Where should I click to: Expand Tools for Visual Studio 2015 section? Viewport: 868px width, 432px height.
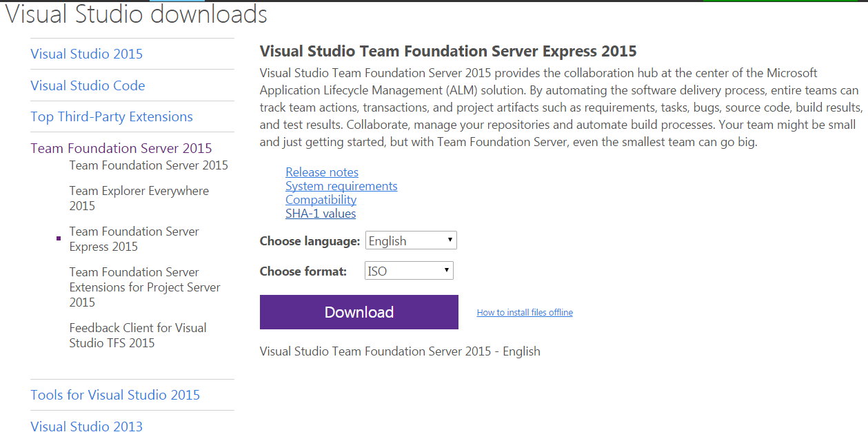[x=114, y=395]
